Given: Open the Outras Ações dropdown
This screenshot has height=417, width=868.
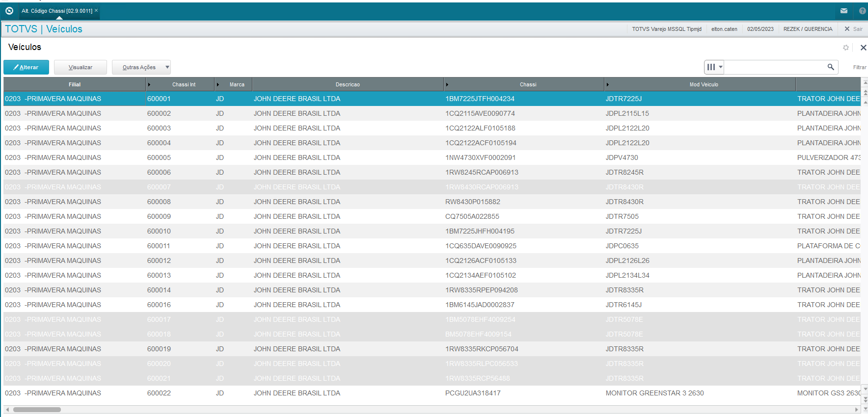Looking at the screenshot, I should (141, 67).
